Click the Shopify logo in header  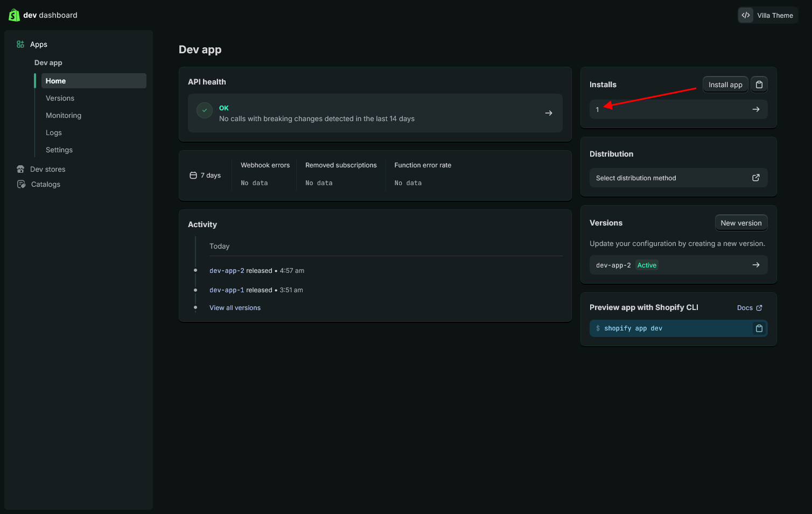[14, 15]
